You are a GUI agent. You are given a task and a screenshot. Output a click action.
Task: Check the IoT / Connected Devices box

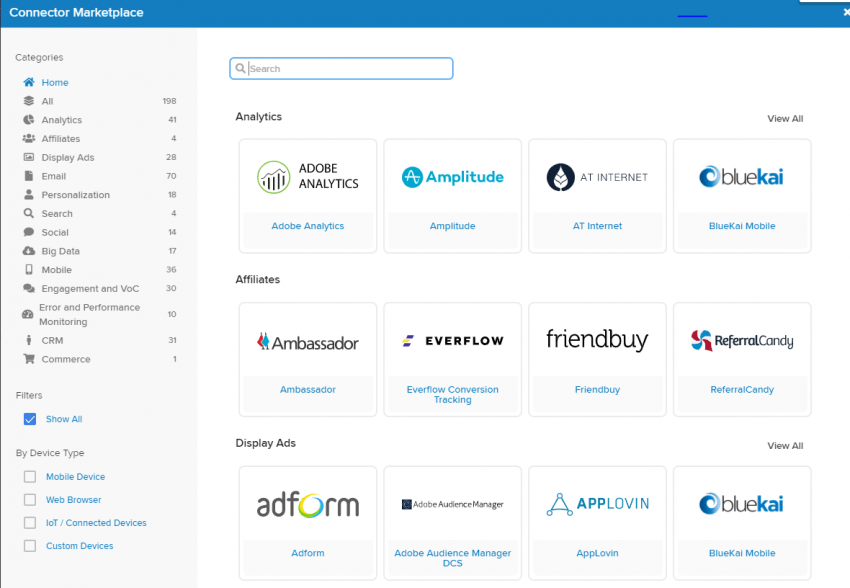point(30,523)
